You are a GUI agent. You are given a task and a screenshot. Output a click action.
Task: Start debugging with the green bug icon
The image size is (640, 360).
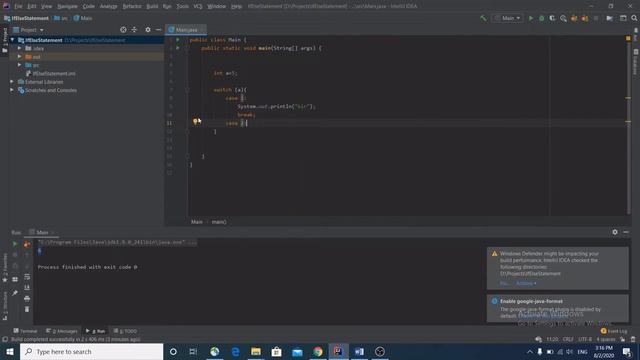(542, 18)
